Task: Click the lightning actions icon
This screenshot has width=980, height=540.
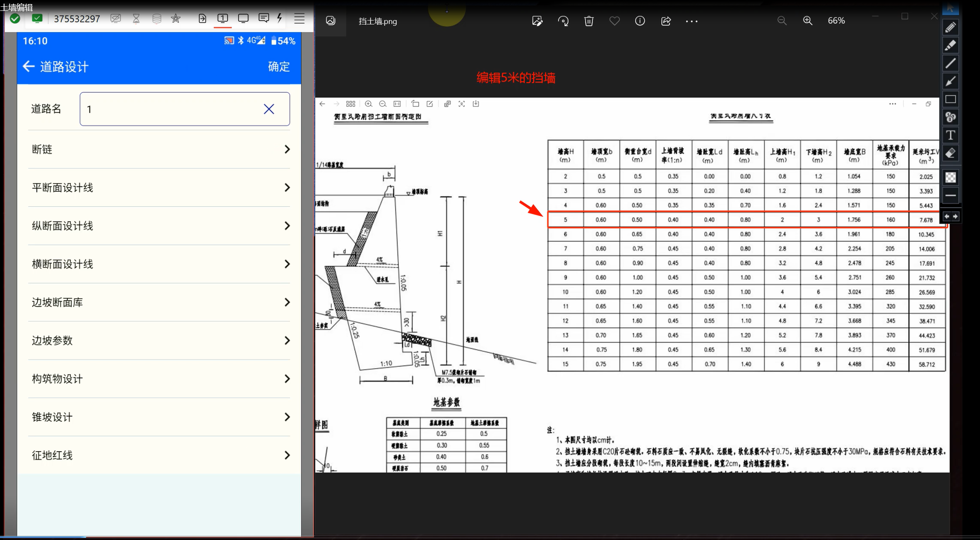Action: (x=279, y=18)
